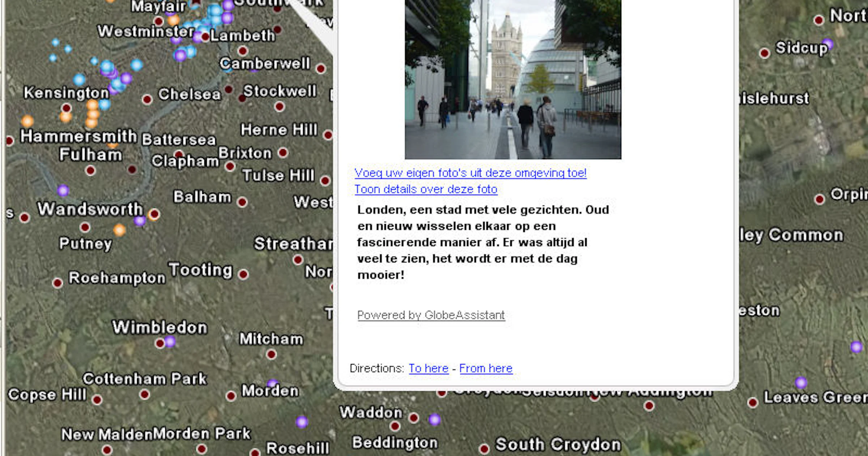
Task: Click the New Malden label
Action: pos(107,434)
